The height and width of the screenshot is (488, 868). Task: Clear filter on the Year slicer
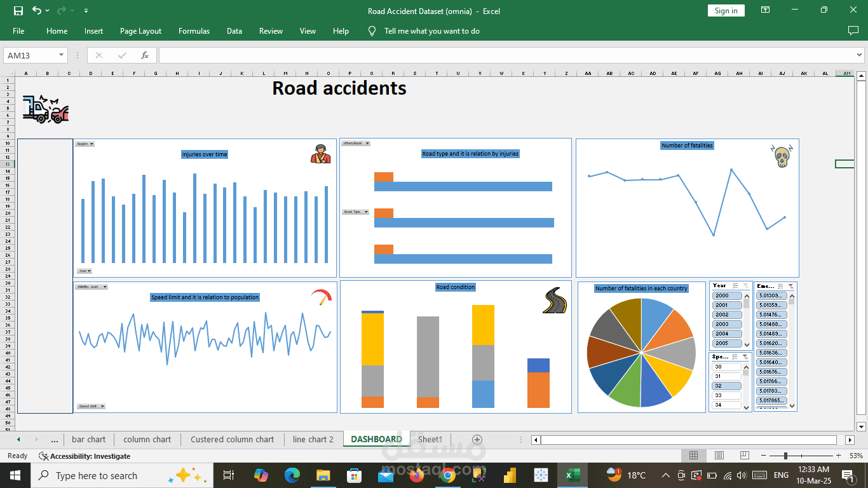745,286
